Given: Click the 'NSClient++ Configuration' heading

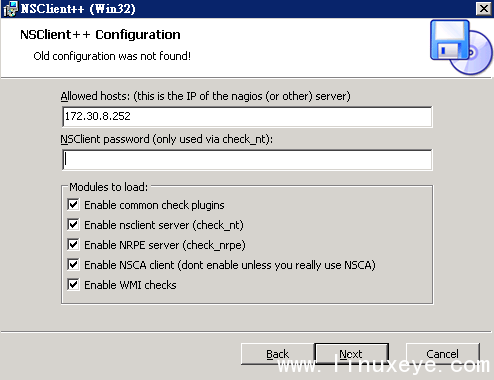Looking at the screenshot, I should point(100,35).
